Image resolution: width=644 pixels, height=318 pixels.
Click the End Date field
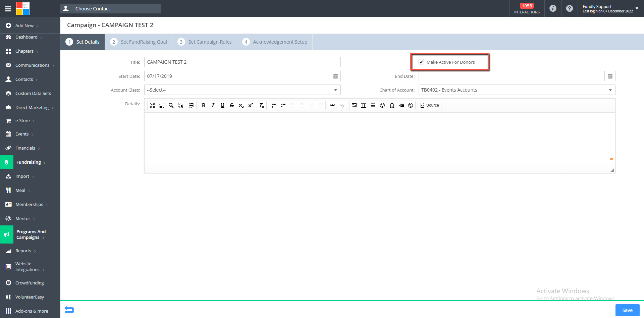[x=512, y=76]
